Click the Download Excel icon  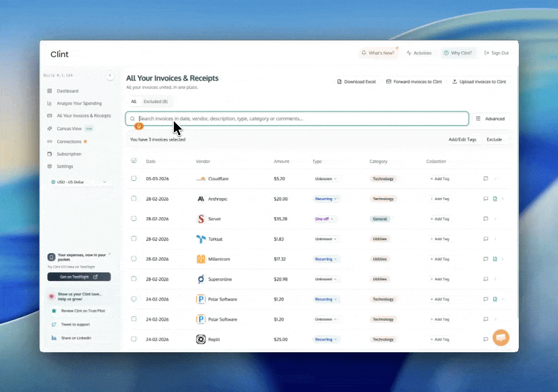pos(339,81)
